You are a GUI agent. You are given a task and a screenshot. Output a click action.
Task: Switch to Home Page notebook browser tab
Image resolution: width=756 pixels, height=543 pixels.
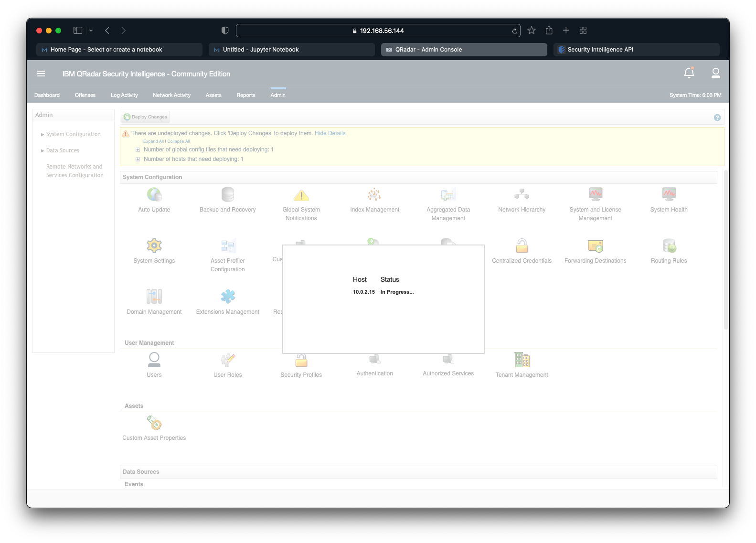point(119,50)
